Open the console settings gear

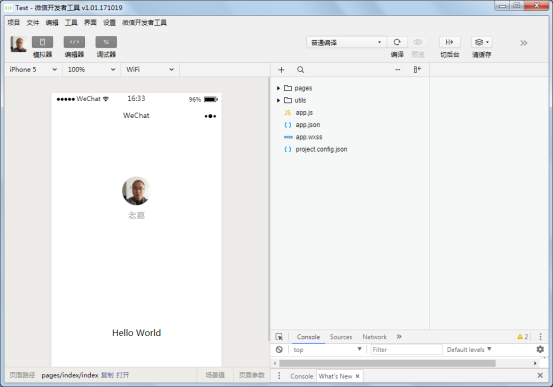(540, 349)
